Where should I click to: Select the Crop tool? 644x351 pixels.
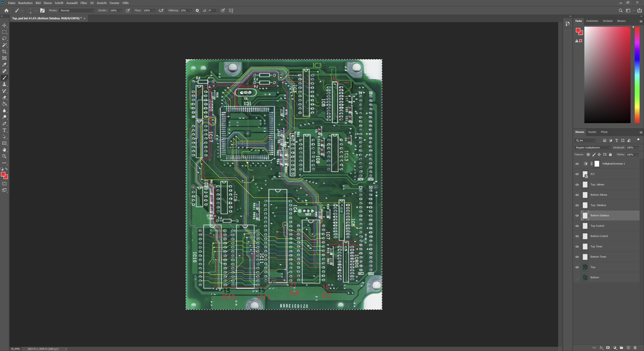click(4, 51)
